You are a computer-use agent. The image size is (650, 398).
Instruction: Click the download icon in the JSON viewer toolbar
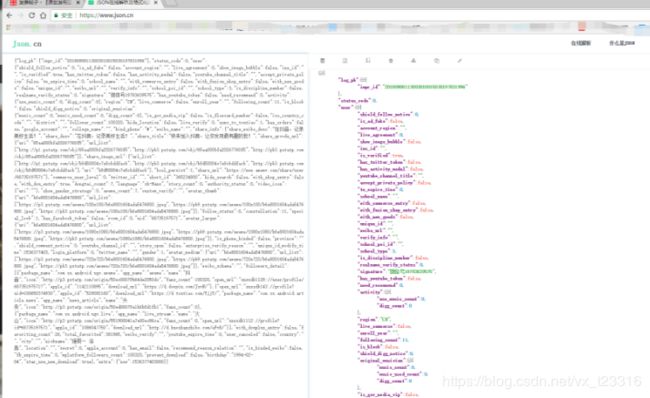point(413,61)
